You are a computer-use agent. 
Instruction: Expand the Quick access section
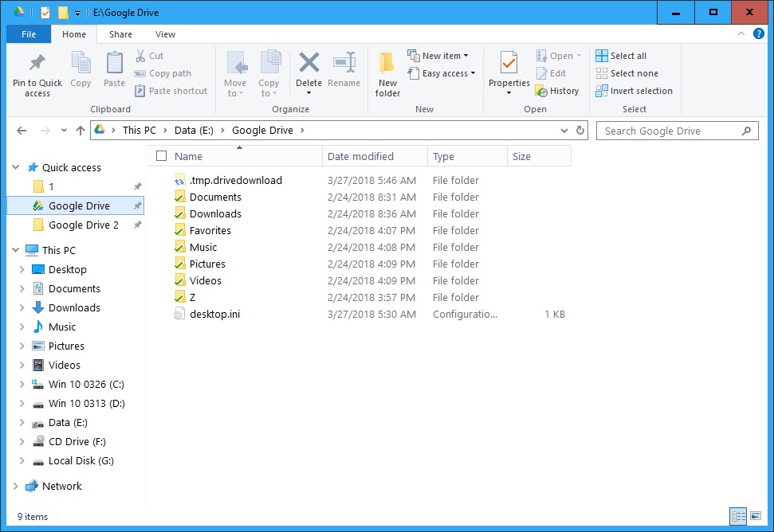tap(14, 167)
